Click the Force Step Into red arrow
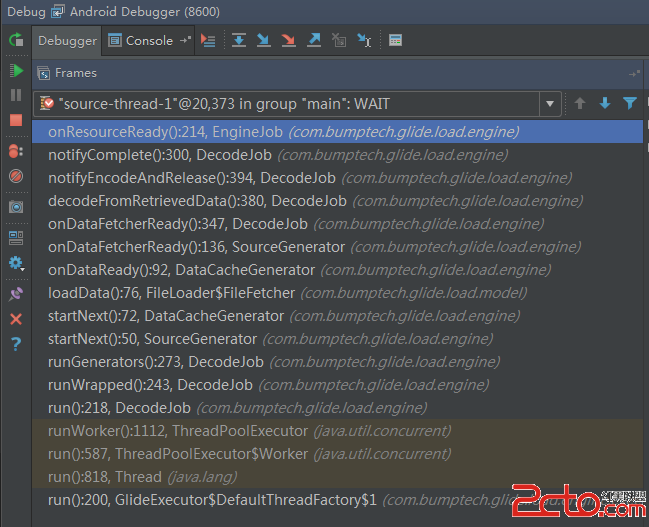 [288, 40]
